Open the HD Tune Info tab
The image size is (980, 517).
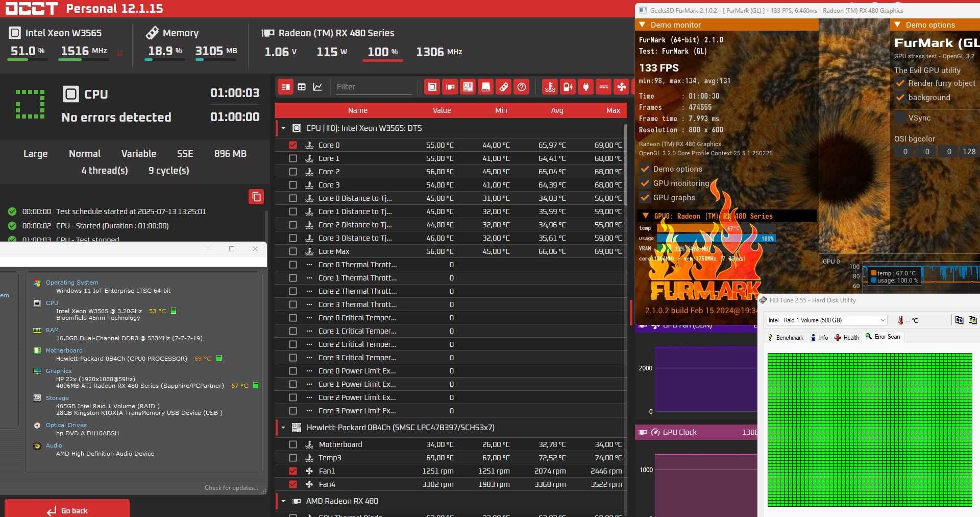[819, 338]
